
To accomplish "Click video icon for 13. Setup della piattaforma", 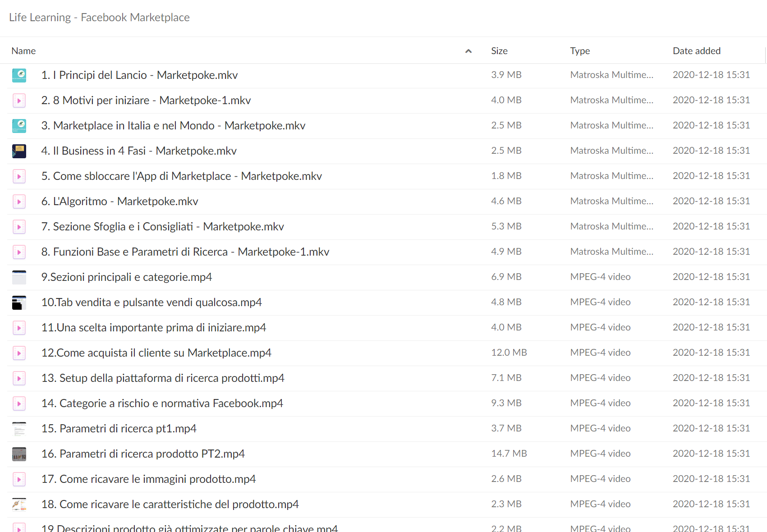I will tap(19, 378).
